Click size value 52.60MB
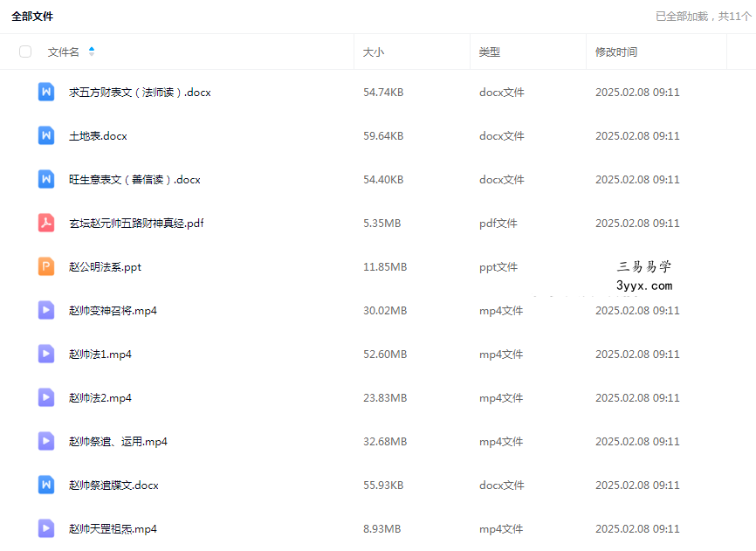This screenshot has width=756, height=551. (x=385, y=355)
